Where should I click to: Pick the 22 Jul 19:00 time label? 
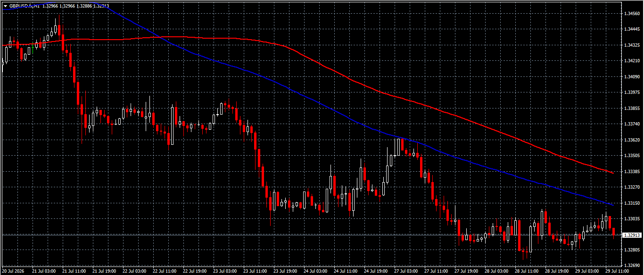point(194,272)
